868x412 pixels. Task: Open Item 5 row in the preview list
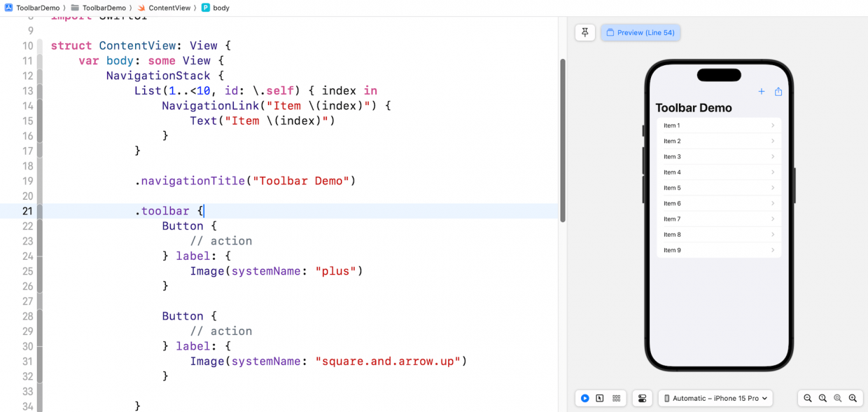[718, 188]
